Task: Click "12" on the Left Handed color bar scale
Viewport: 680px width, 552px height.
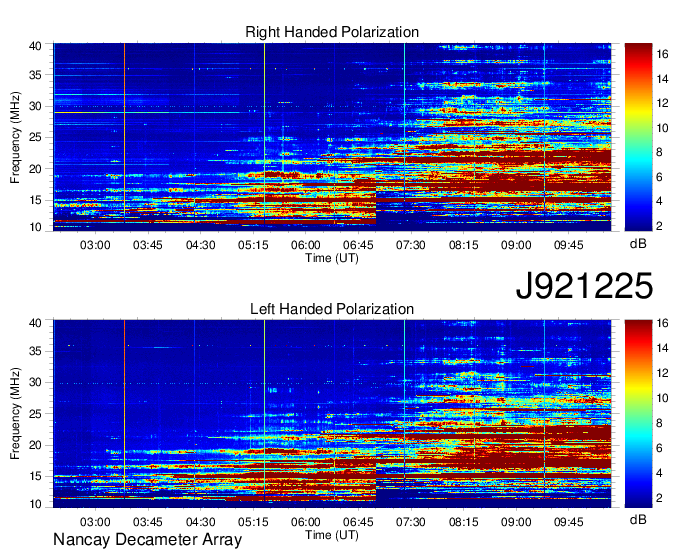Action: click(662, 373)
